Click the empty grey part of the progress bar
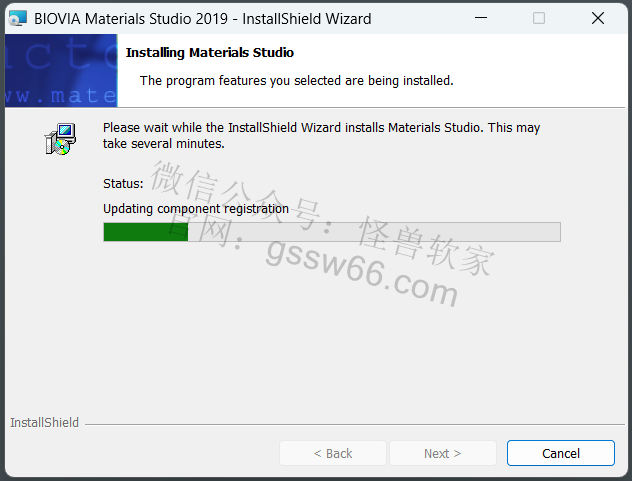This screenshot has height=481, width=632. [374, 232]
